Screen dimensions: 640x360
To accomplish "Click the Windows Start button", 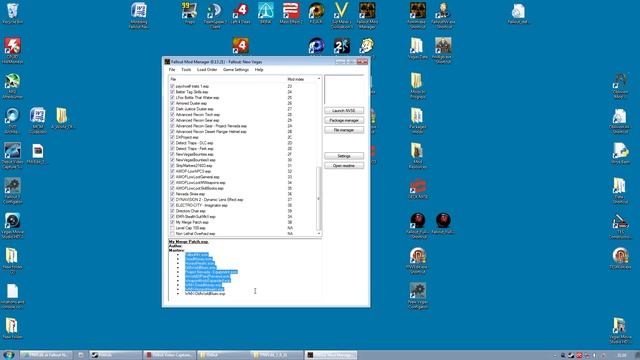I will [x=8, y=355].
